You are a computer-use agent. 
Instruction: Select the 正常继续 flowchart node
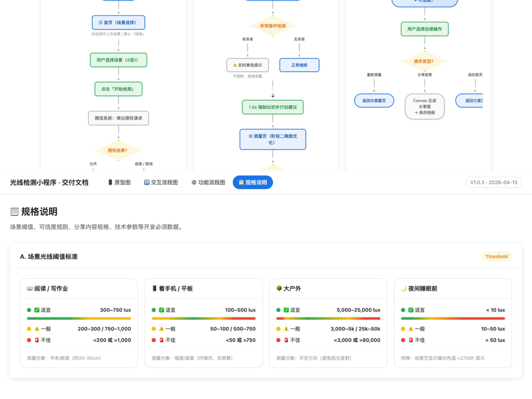(299, 65)
